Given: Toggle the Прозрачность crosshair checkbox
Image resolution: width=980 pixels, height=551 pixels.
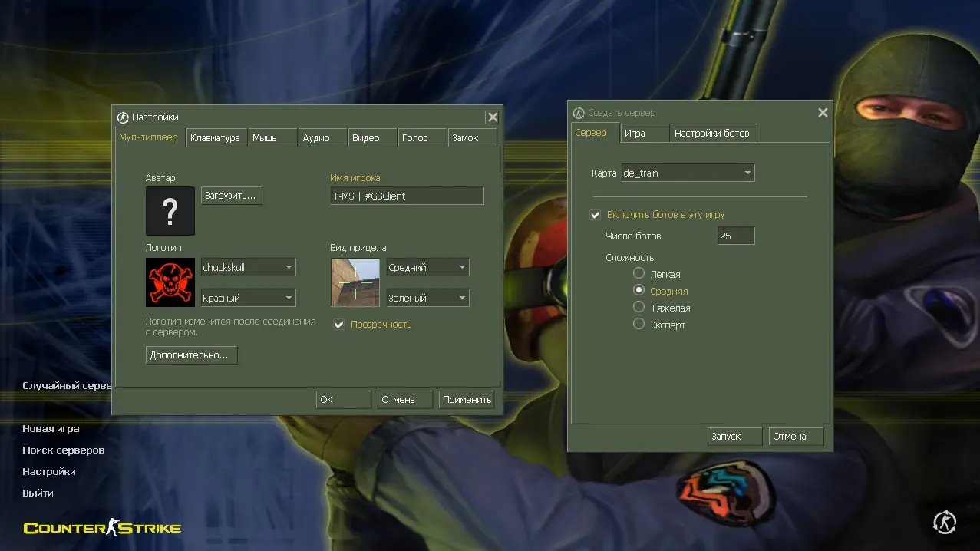Looking at the screenshot, I should (338, 325).
